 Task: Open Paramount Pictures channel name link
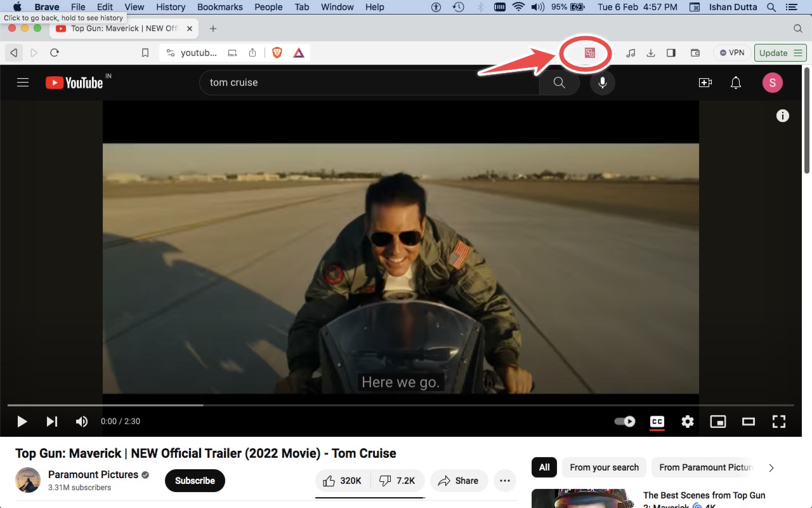pyautogui.click(x=93, y=474)
